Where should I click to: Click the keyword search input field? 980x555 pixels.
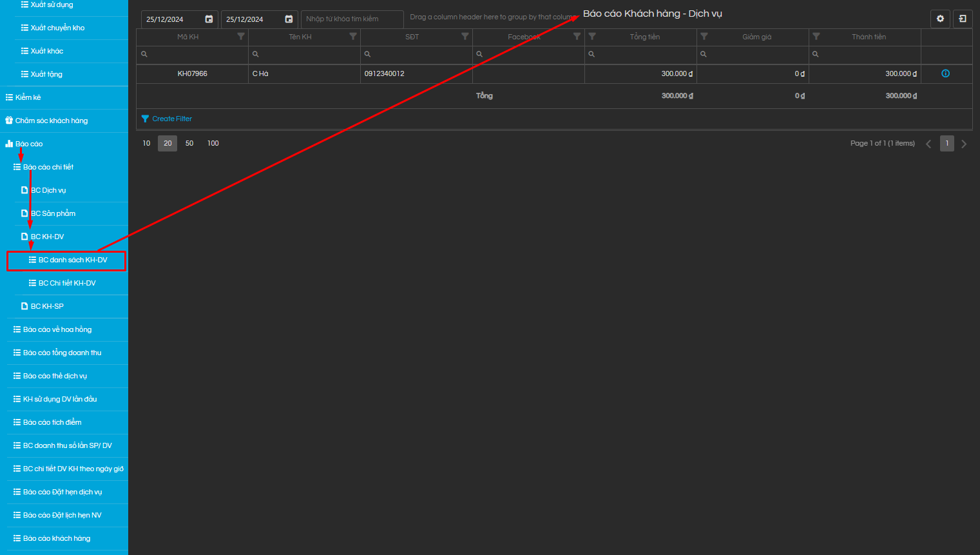click(352, 19)
